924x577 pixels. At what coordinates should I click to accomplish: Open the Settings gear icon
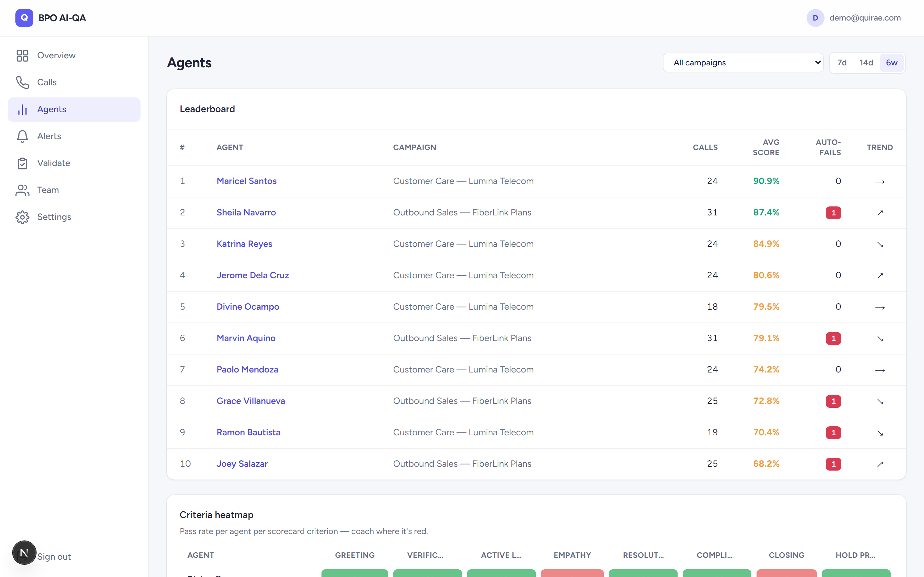click(22, 217)
